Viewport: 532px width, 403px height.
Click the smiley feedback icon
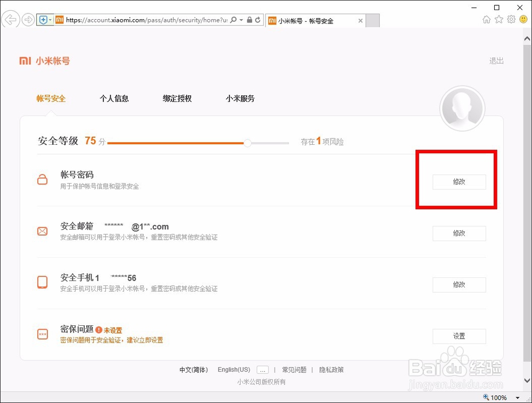click(523, 19)
